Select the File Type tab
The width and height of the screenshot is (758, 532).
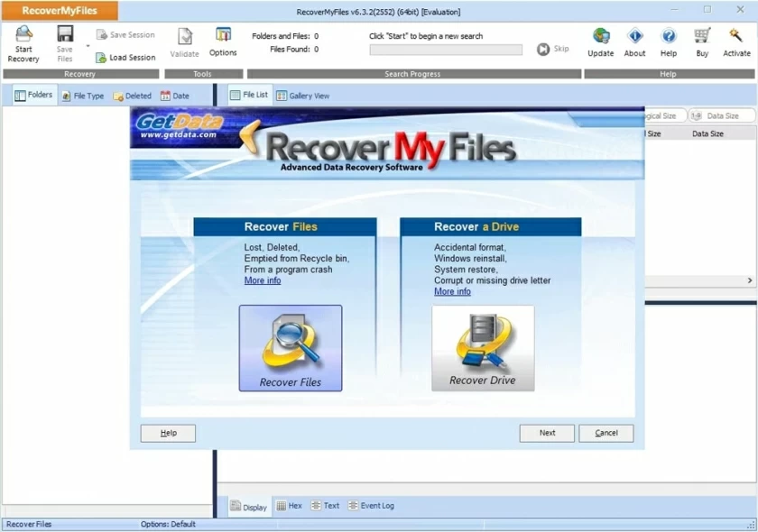point(84,95)
